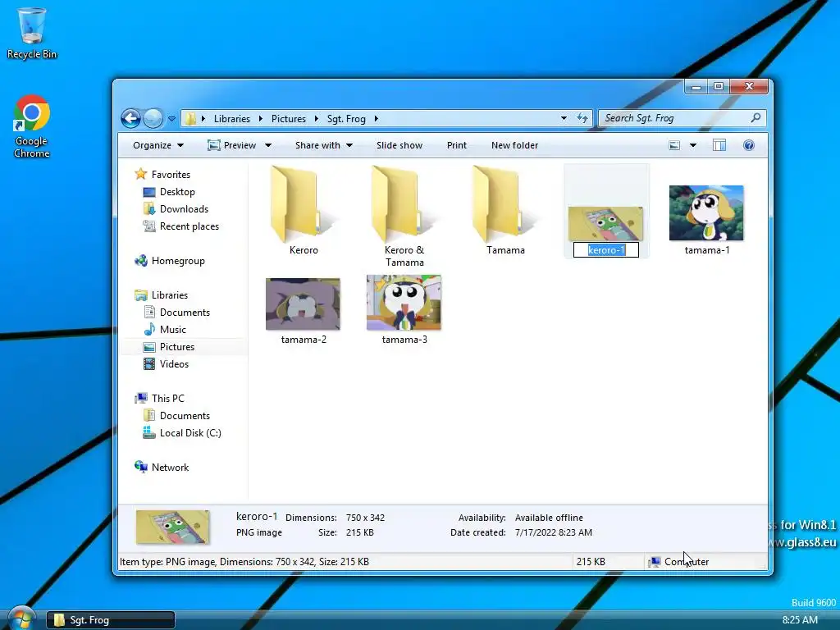The width and height of the screenshot is (840, 630).
Task: Open the recent locations dropdown arrow
Action: tap(172, 119)
